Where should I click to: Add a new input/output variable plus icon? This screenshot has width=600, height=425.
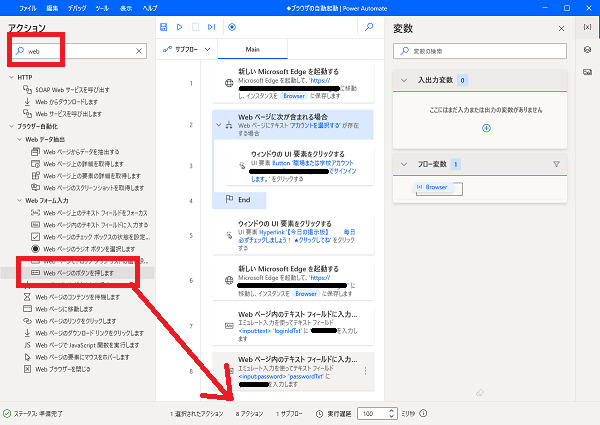pos(486,128)
